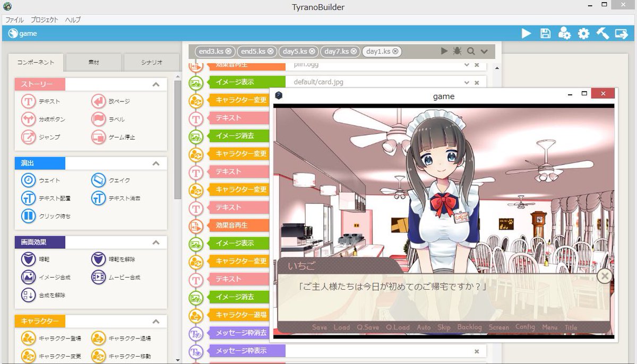The width and height of the screenshot is (637, 364).
Task: Close the day7.ks scenario tab
Action: pos(354,51)
